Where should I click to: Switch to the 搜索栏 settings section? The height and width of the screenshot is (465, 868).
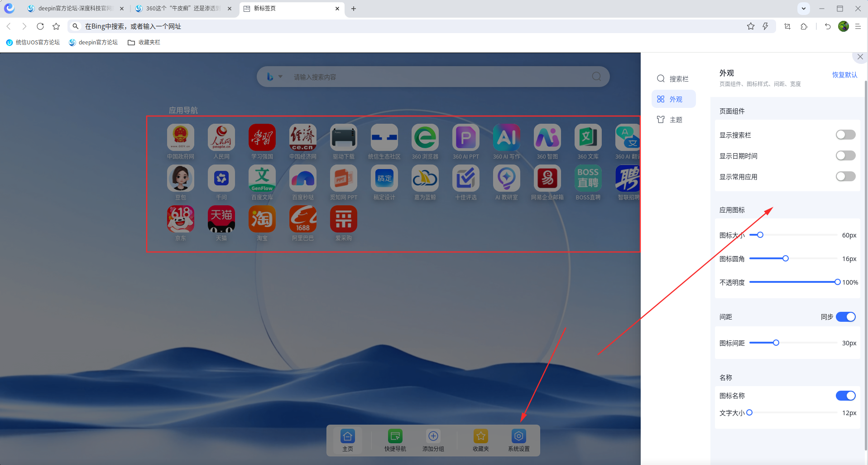pyautogui.click(x=673, y=79)
